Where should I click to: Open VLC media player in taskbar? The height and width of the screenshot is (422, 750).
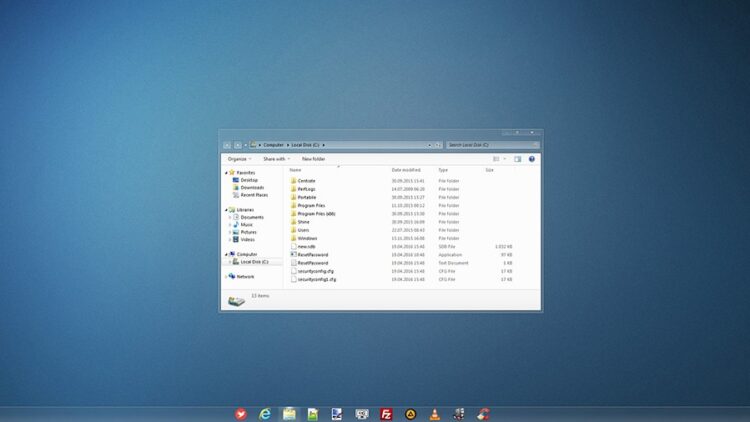(434, 413)
